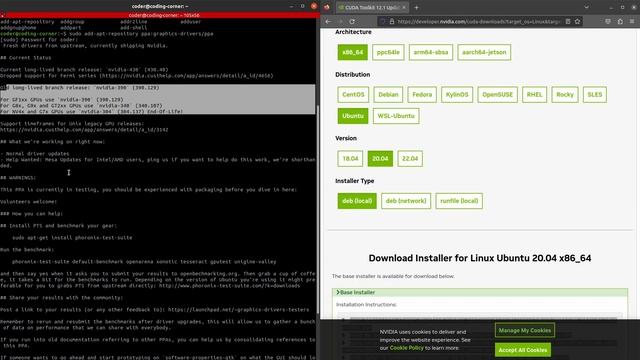Select the CUDA Toolkit 12.1 Update tab

point(372,7)
